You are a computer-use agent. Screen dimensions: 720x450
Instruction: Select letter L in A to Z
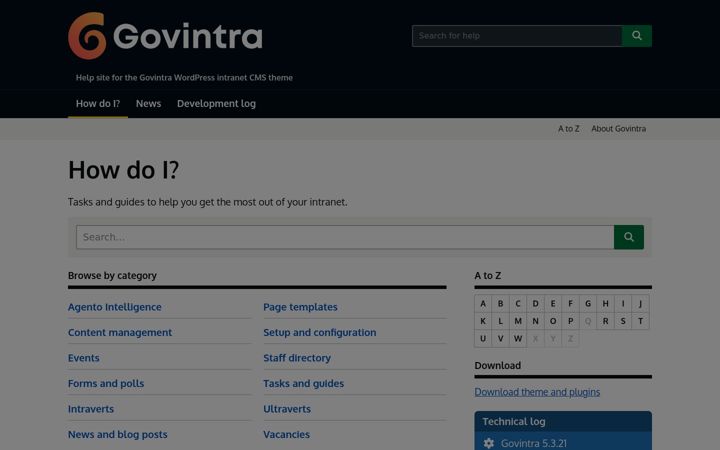pos(501,321)
